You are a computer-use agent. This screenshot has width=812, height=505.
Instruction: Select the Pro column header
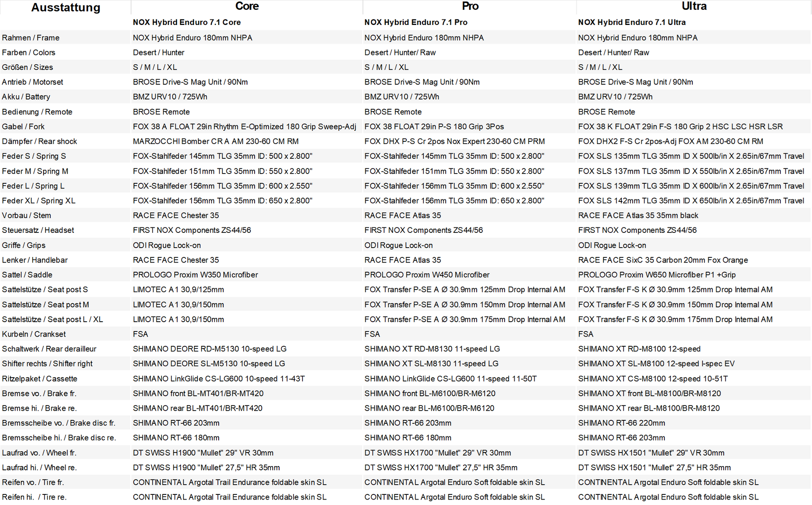(470, 6)
